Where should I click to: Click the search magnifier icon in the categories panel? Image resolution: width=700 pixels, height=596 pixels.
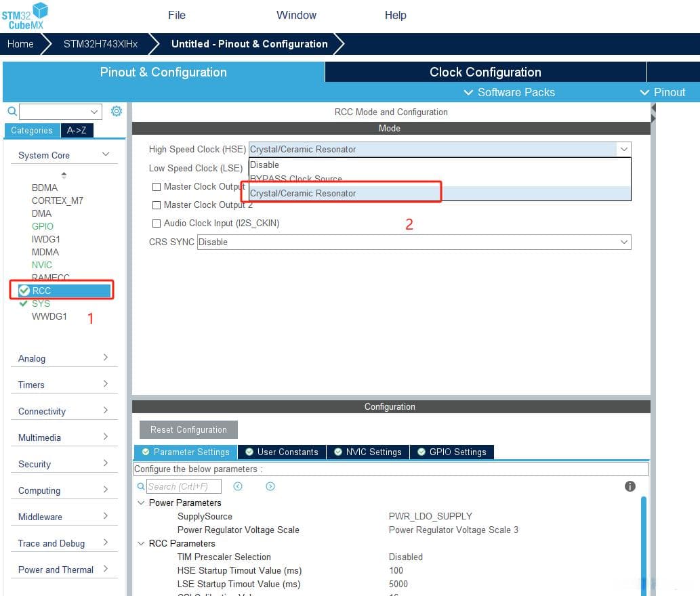(x=12, y=111)
